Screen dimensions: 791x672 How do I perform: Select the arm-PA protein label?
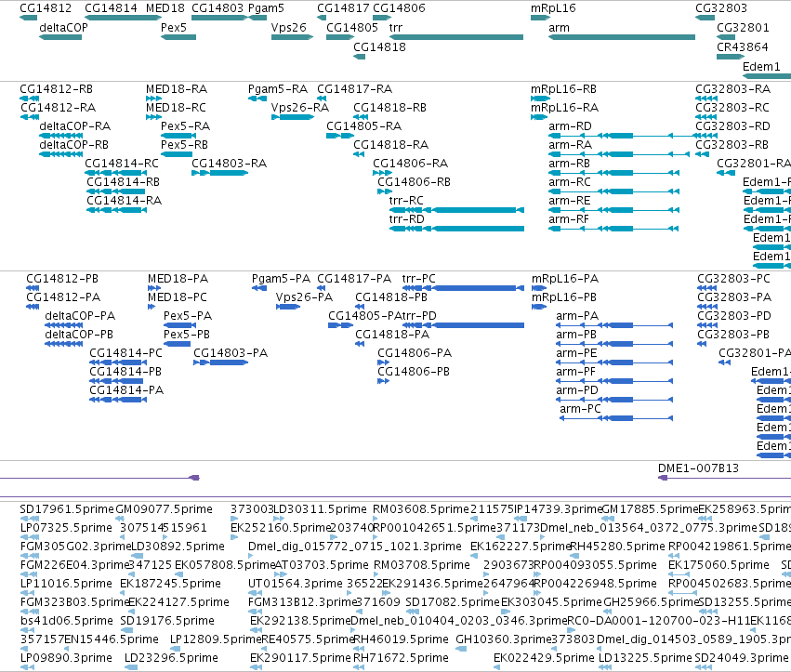tap(577, 316)
